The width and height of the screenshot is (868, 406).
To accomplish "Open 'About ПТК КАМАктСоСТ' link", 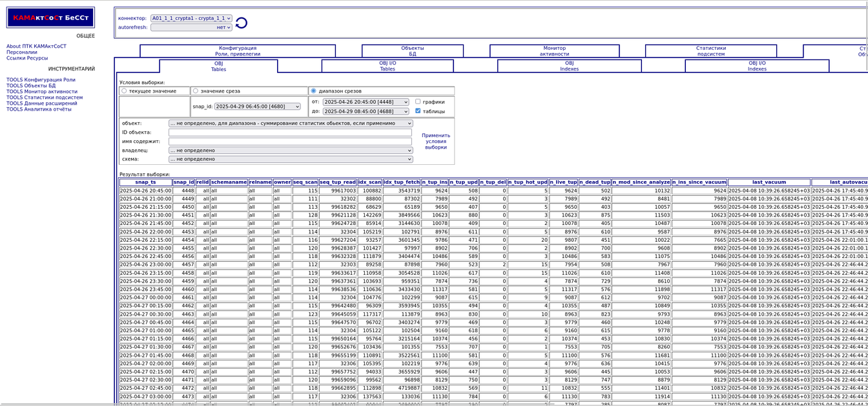I will [36, 47].
